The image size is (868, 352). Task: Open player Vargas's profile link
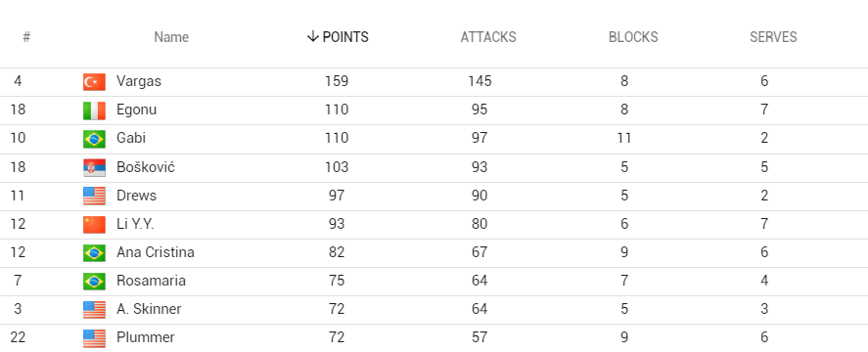(x=139, y=81)
